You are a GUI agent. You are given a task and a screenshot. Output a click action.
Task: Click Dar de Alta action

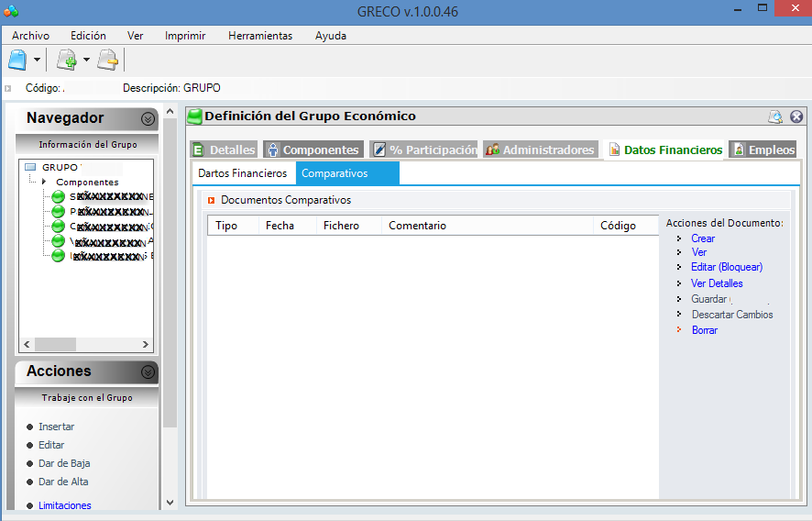[63, 482]
